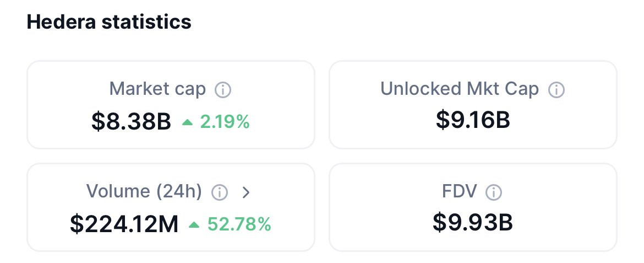This screenshot has height=263, width=644.
Task: Click the Market cap info icon
Action: tap(222, 90)
